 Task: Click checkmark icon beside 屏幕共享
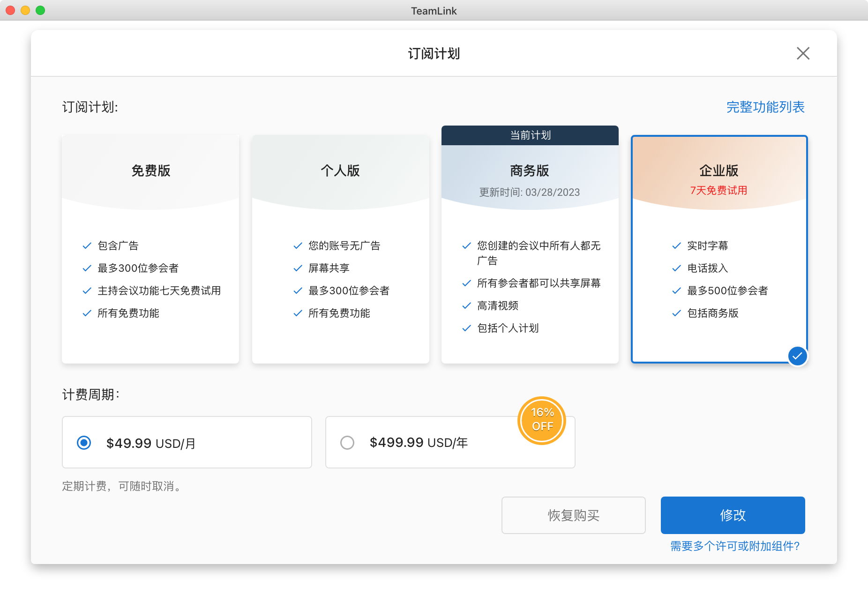[298, 268]
